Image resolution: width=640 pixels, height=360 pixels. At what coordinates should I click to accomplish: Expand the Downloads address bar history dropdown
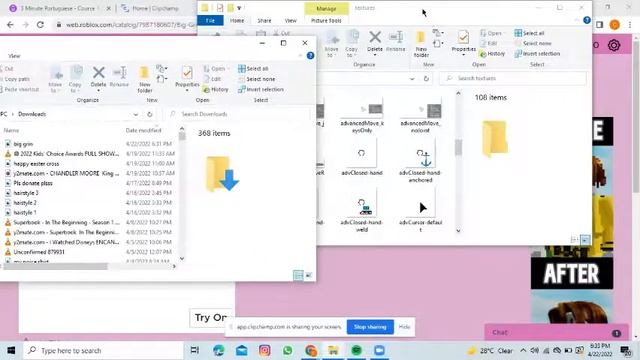[x=136, y=114]
